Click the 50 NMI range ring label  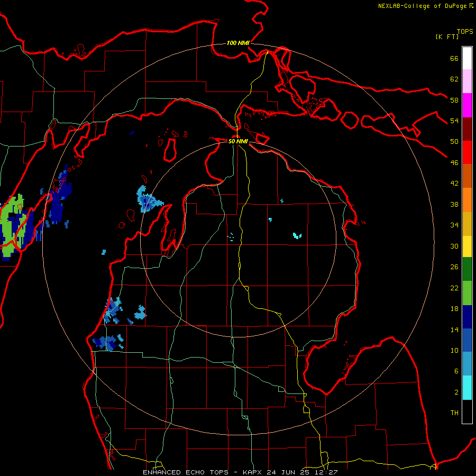[x=238, y=141]
